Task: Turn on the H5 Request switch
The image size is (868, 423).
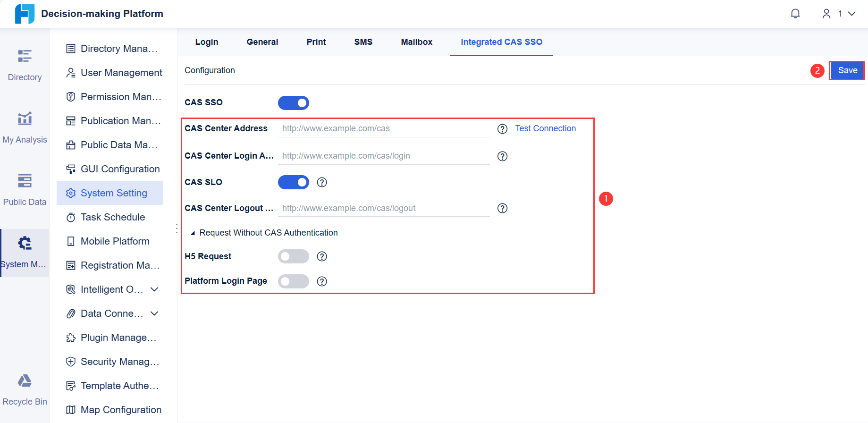Action: pyautogui.click(x=293, y=256)
